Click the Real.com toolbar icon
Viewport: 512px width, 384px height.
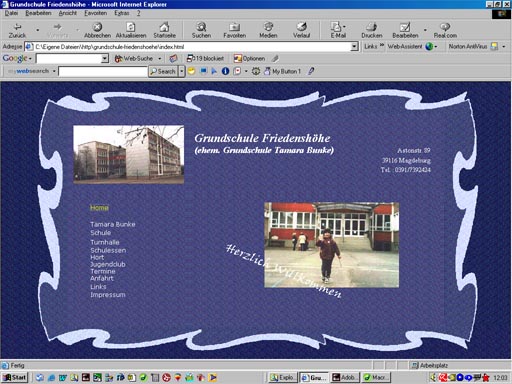click(x=445, y=30)
